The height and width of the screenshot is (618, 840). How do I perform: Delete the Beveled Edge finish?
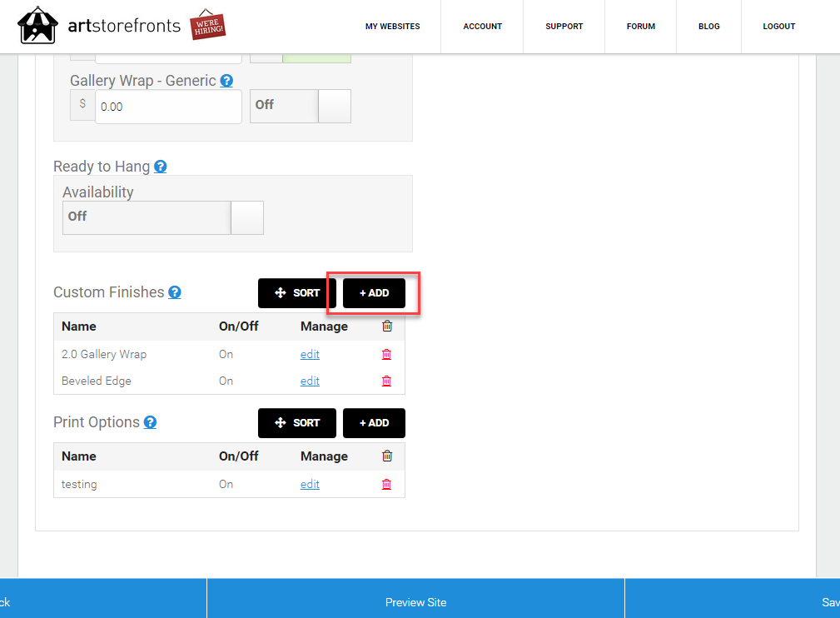click(x=386, y=381)
